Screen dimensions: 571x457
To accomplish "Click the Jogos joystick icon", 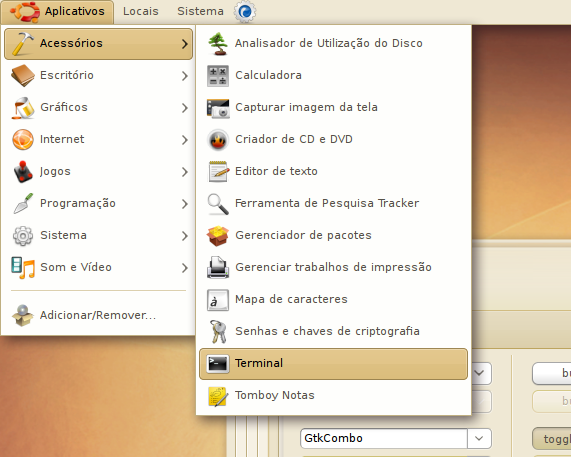I will click(x=23, y=172).
